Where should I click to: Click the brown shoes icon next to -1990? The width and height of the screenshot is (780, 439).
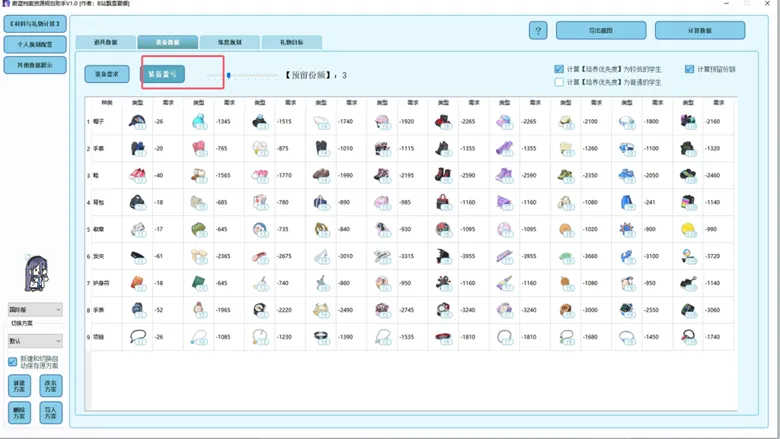tap(321, 175)
